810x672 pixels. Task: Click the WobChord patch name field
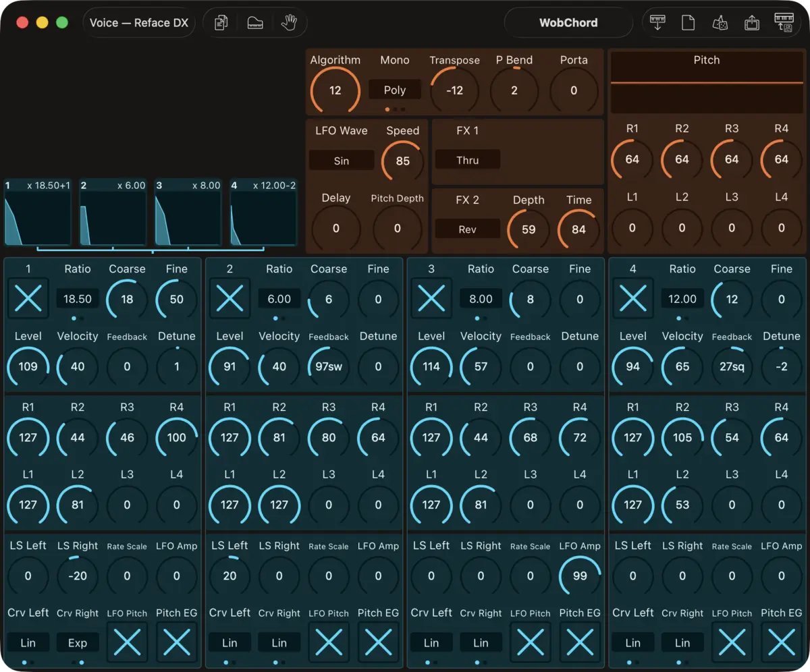coord(568,23)
